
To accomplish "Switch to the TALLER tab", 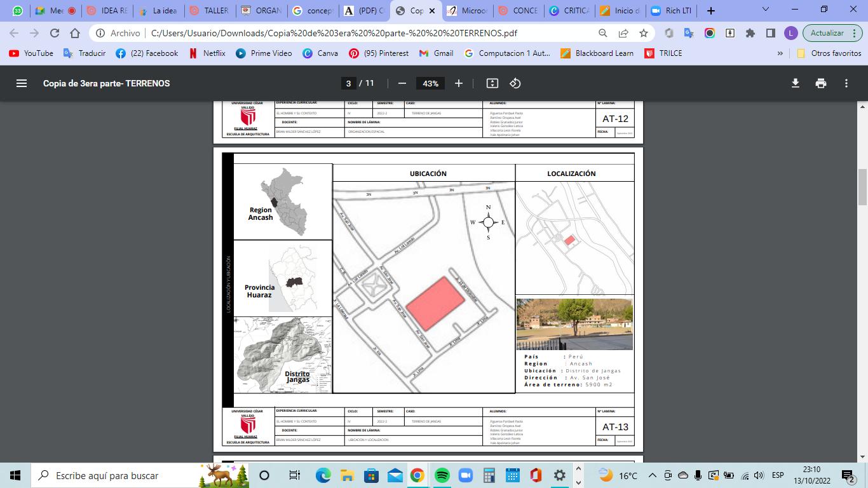I will (210, 11).
